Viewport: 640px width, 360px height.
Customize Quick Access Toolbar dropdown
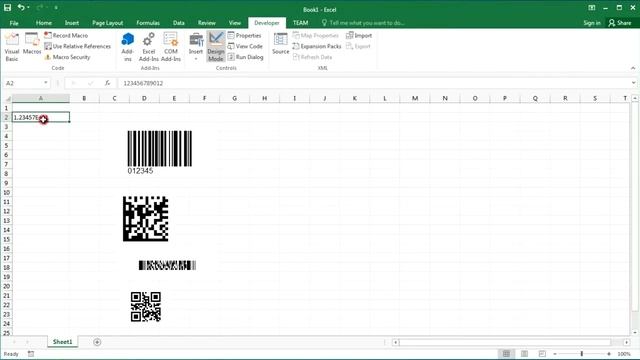(x=56, y=8)
